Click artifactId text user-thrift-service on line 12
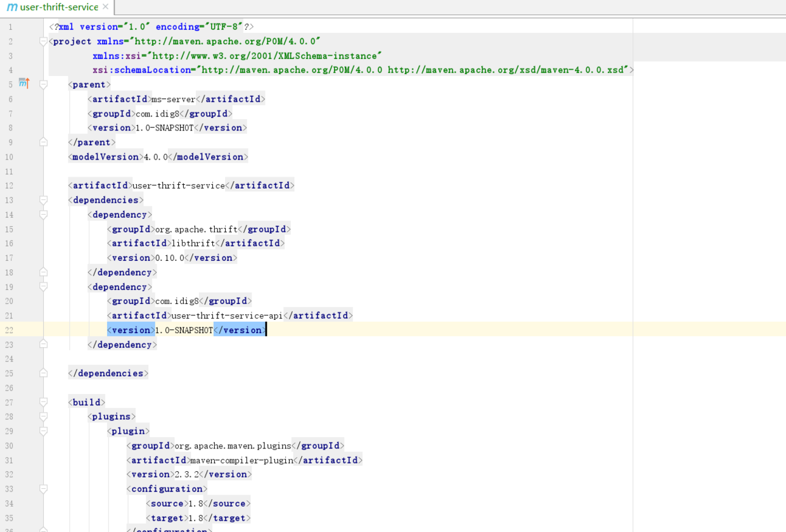The image size is (786, 532). point(178,186)
